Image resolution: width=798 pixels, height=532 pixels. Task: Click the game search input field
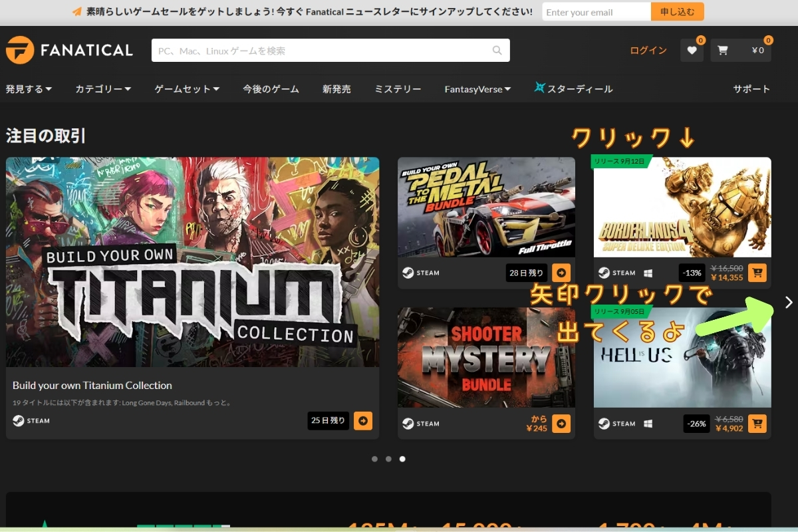click(331, 51)
